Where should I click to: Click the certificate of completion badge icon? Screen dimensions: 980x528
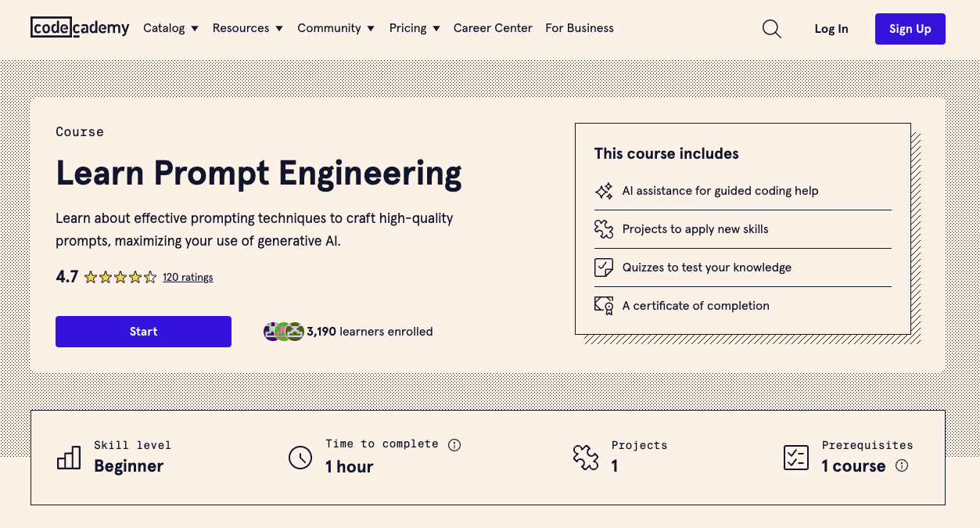tap(603, 305)
